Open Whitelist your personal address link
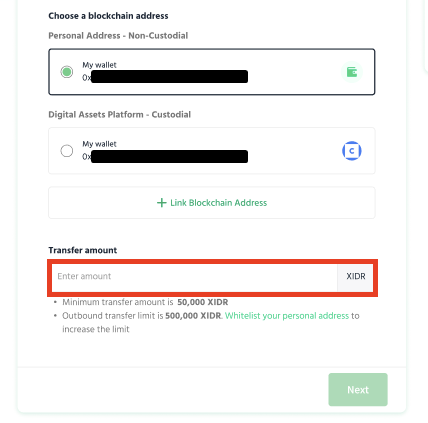 (x=287, y=316)
